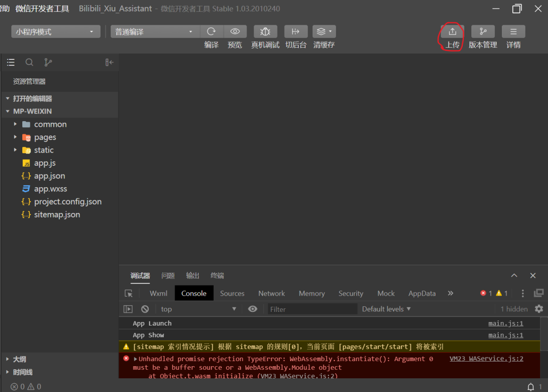Click the console Filter input field
This screenshot has height=392, width=548.
pos(312,309)
